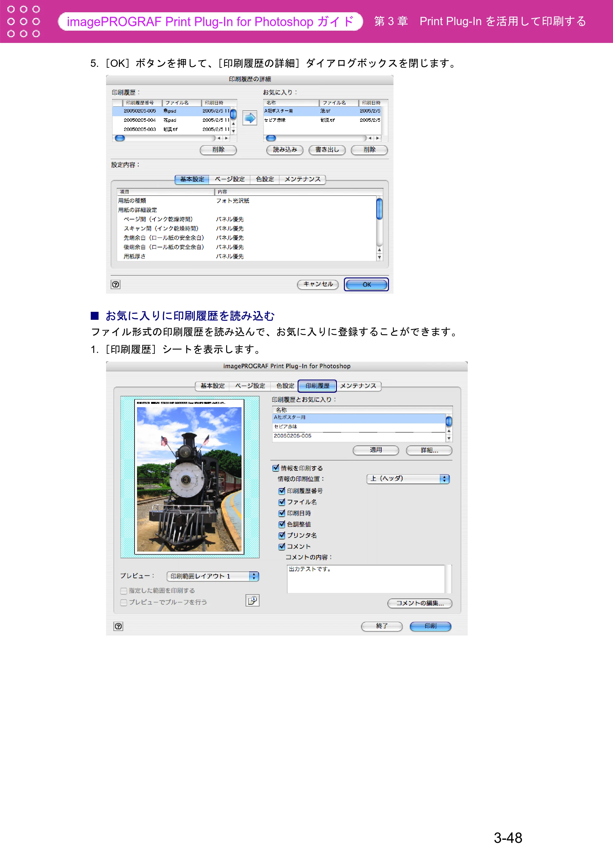Screen dimensions: 613x868
Task: Toggle コメント checkbox
Action: pyautogui.click(x=282, y=546)
